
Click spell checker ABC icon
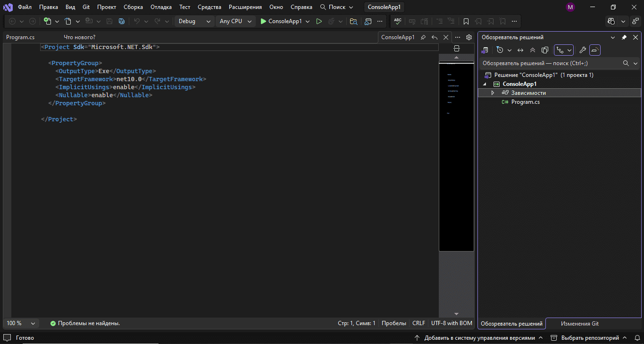pyautogui.click(x=398, y=21)
